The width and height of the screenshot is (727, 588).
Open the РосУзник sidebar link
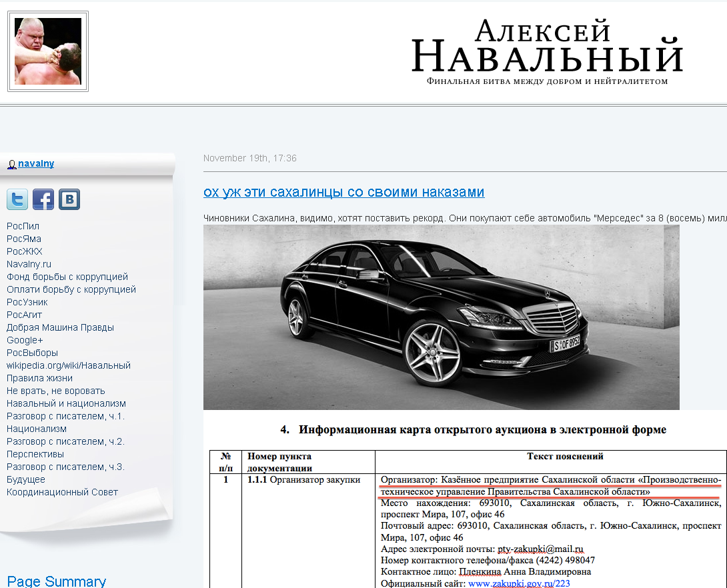click(x=27, y=302)
